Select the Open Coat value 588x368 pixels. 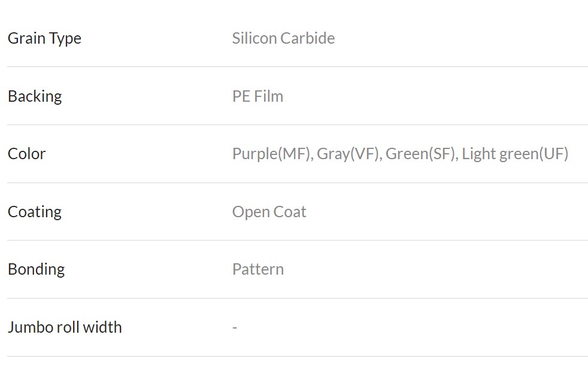(269, 212)
